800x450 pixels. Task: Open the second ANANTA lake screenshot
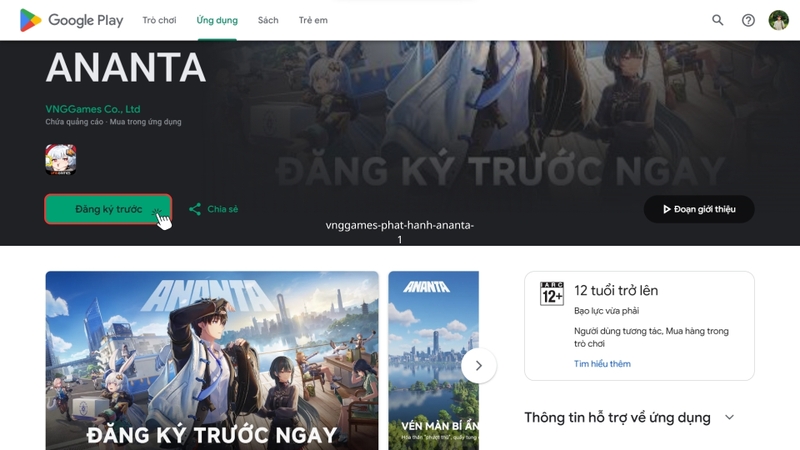pyautogui.click(x=433, y=361)
